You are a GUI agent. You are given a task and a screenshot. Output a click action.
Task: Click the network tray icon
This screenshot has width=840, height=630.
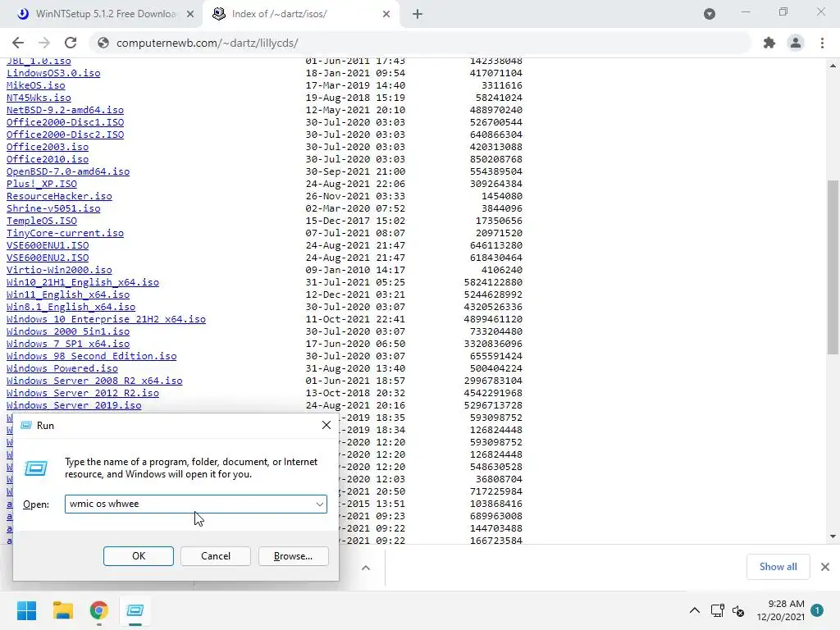[x=717, y=610]
